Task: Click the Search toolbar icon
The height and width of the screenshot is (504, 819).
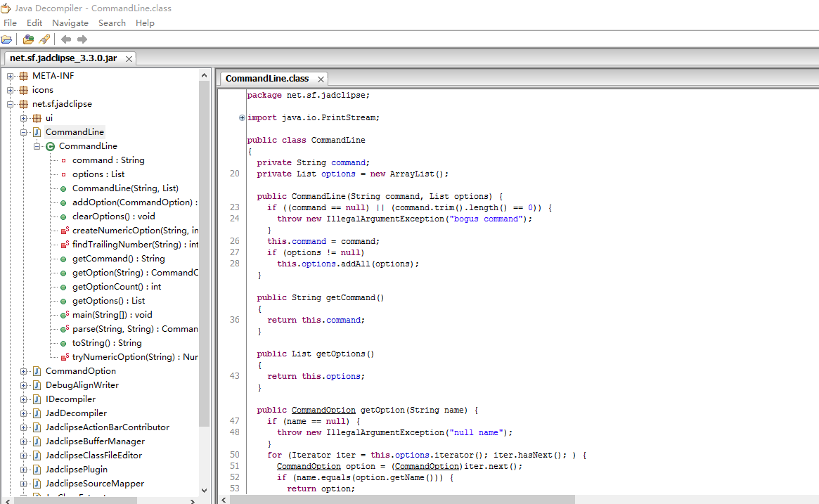Action: coord(44,39)
